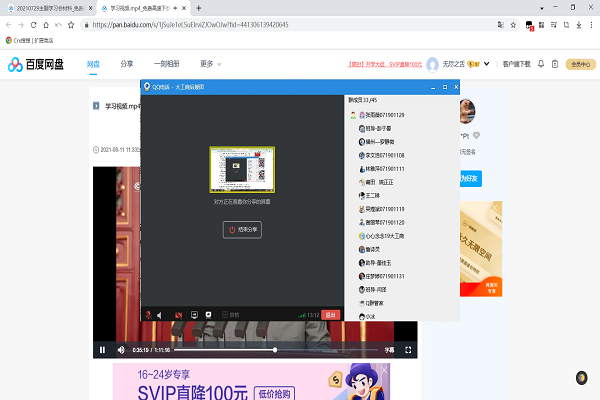Viewport: 600px width, 400px height.
Task: Enter video fullscreen mode
Action: coord(408,350)
